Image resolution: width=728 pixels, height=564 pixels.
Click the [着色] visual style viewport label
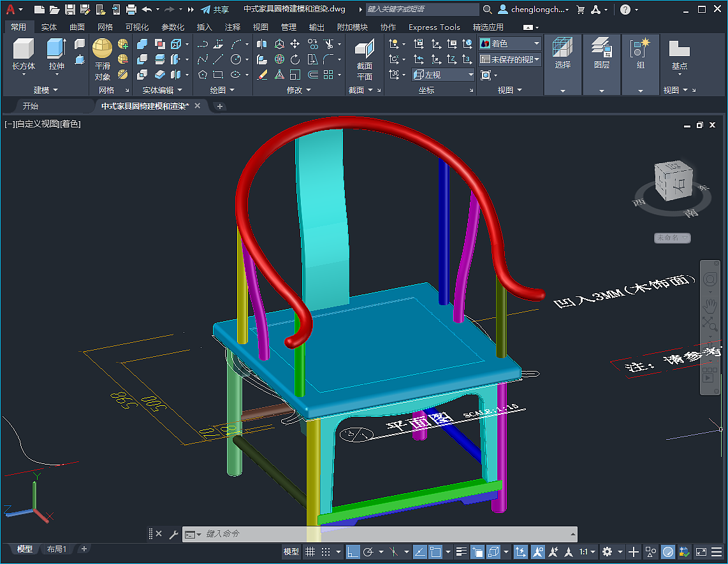[71, 124]
